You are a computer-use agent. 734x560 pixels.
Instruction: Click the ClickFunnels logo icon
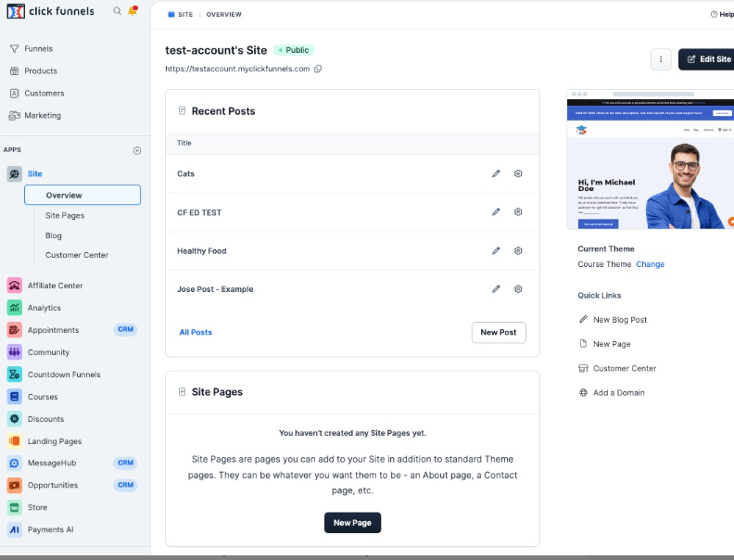pyautogui.click(x=16, y=11)
